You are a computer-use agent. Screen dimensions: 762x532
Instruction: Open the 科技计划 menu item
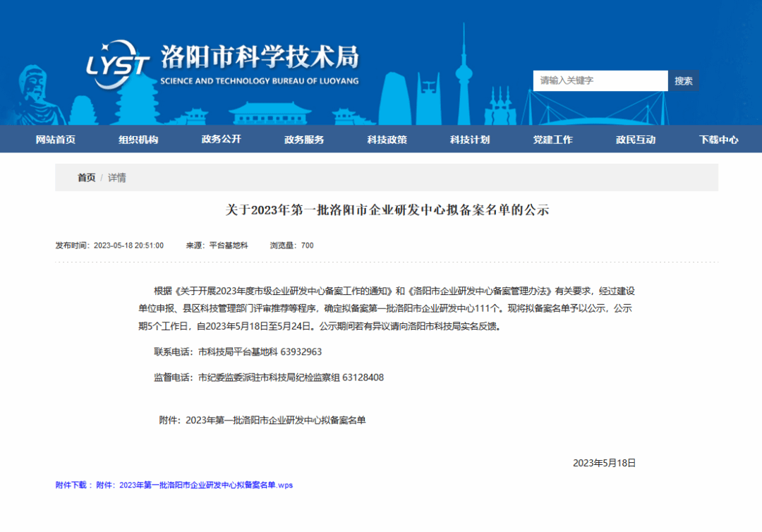(x=470, y=140)
